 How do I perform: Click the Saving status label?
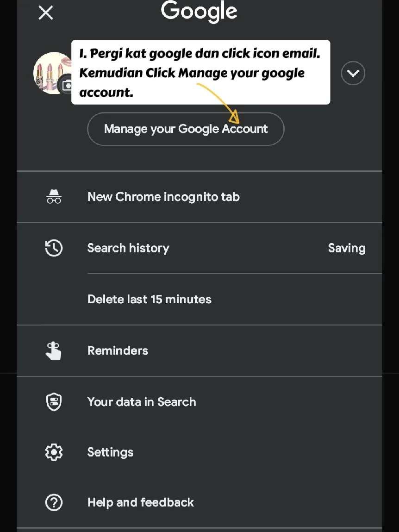347,248
